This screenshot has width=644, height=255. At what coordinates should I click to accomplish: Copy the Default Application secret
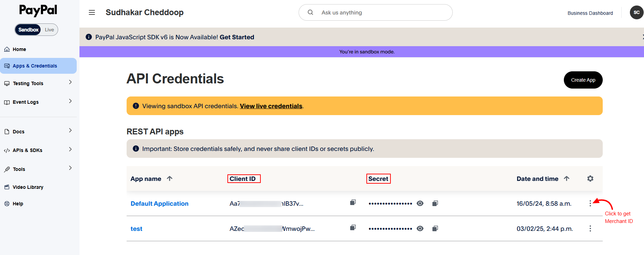coord(435,204)
